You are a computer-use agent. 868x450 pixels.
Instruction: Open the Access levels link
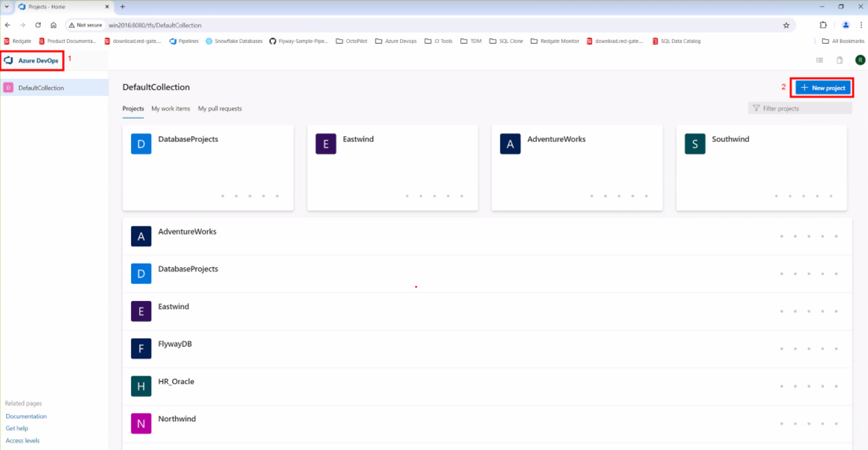click(x=23, y=441)
